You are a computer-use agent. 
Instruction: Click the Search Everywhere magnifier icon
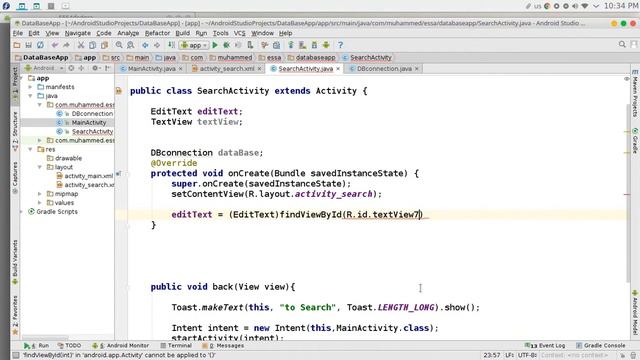(x=622, y=44)
